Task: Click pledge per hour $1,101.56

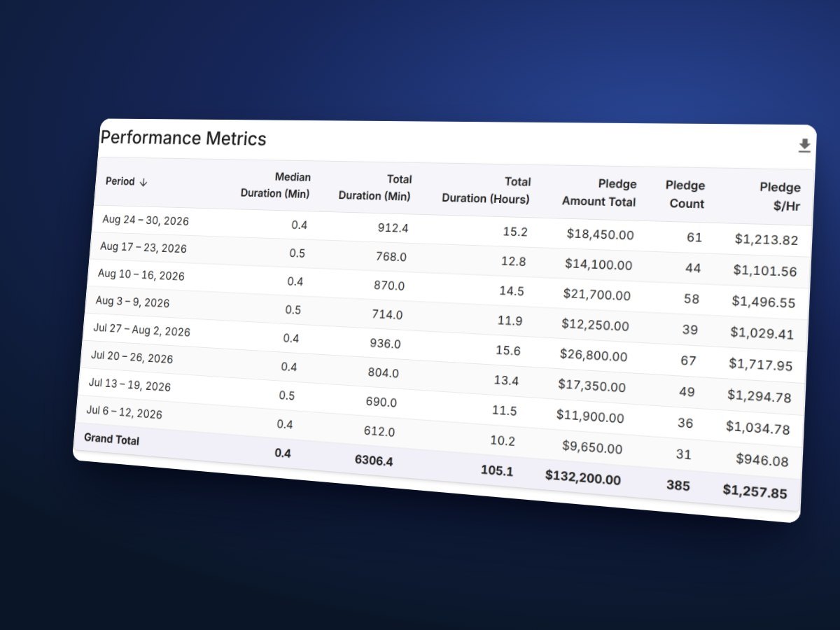Action: coord(764,270)
